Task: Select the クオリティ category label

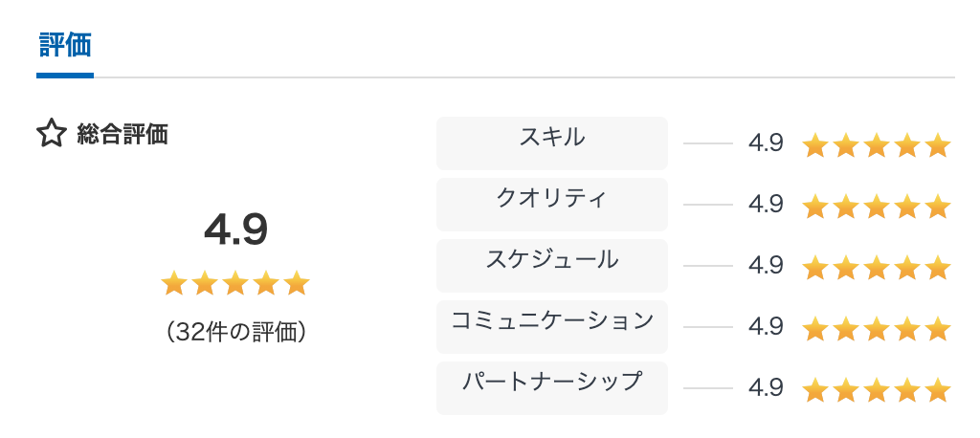Action: [x=551, y=199]
